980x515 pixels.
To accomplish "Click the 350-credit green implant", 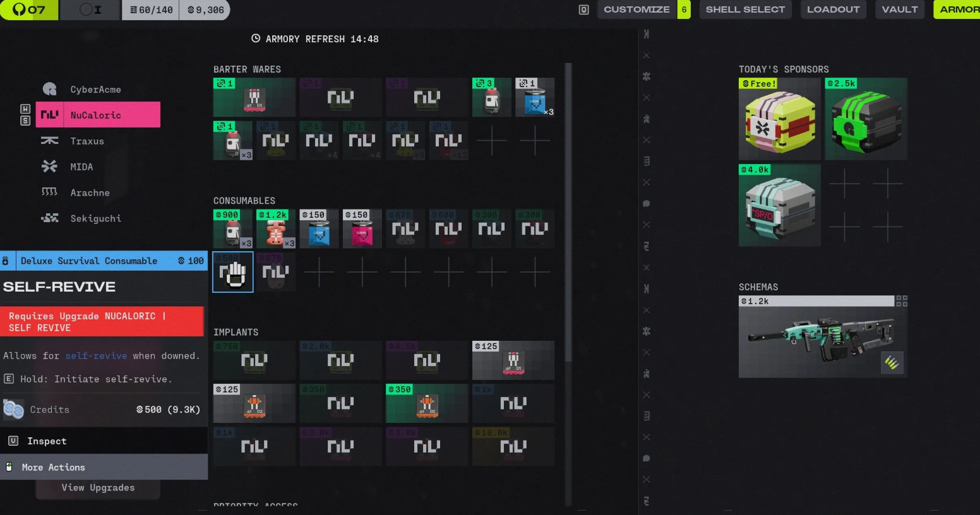I will [427, 403].
